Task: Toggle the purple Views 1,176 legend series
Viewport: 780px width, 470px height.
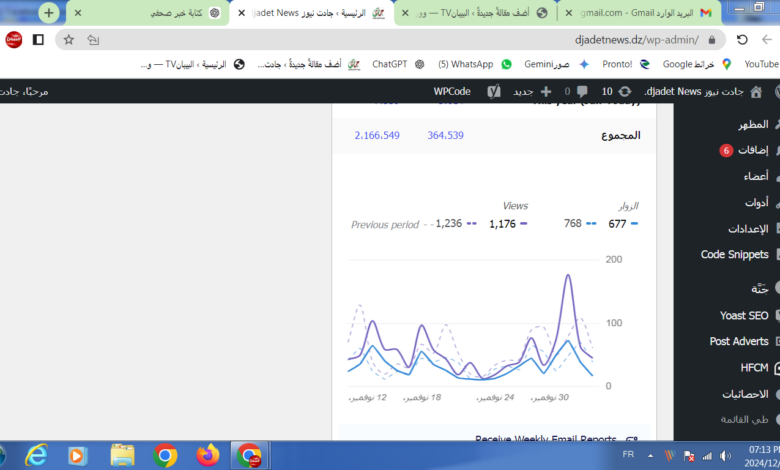Action: coord(507,224)
